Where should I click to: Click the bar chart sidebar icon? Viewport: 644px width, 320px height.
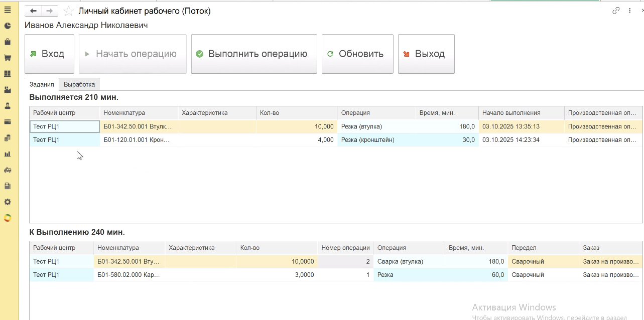click(8, 153)
